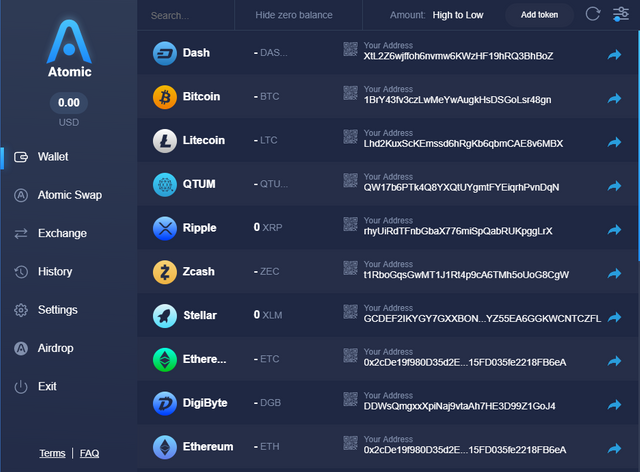Show QR code for Ethereum address
The image size is (640, 472).
351,443
